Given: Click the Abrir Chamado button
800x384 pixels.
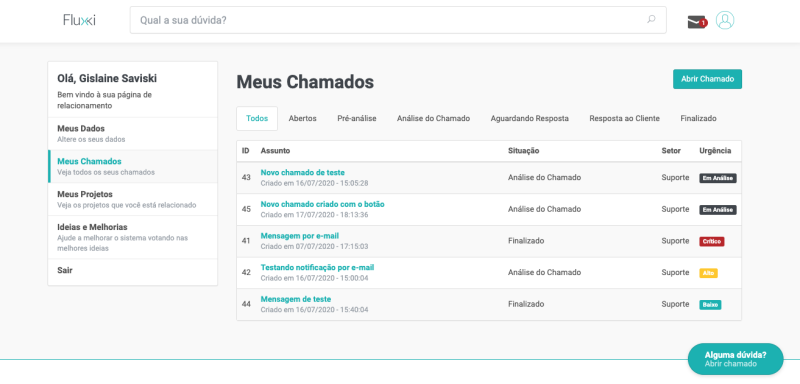Looking at the screenshot, I should click(x=707, y=79).
